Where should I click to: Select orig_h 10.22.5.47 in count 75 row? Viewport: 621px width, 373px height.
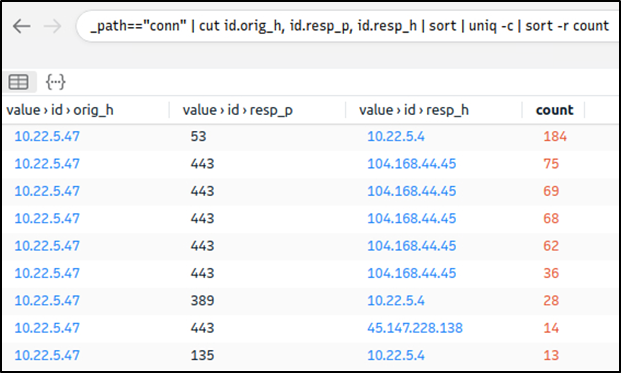pyautogui.click(x=47, y=164)
